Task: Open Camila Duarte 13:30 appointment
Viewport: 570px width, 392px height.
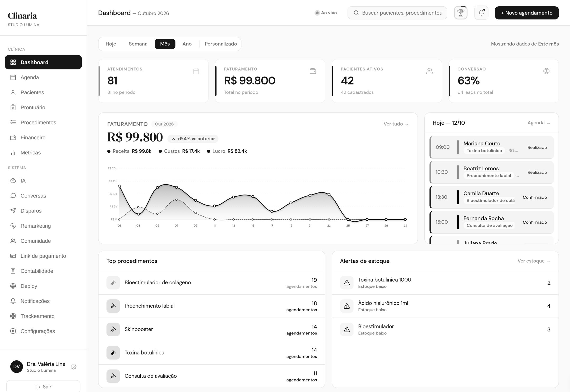Action: click(x=491, y=197)
